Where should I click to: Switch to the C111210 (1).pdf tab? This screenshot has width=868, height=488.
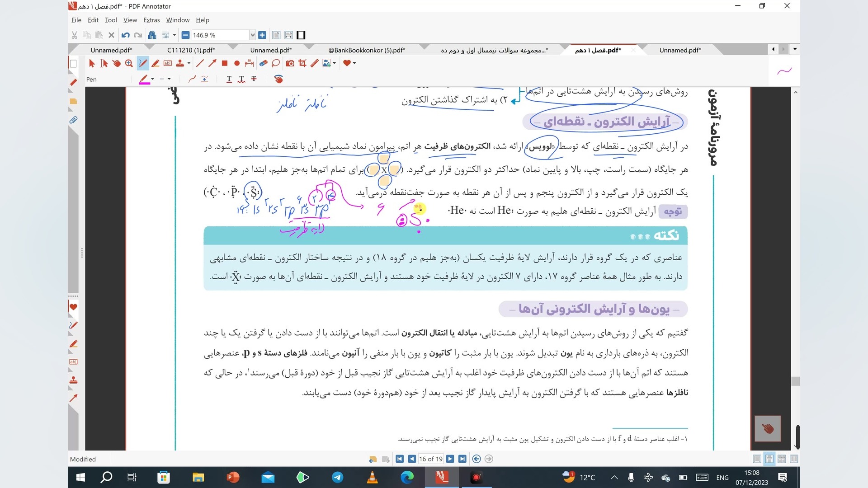point(191,50)
